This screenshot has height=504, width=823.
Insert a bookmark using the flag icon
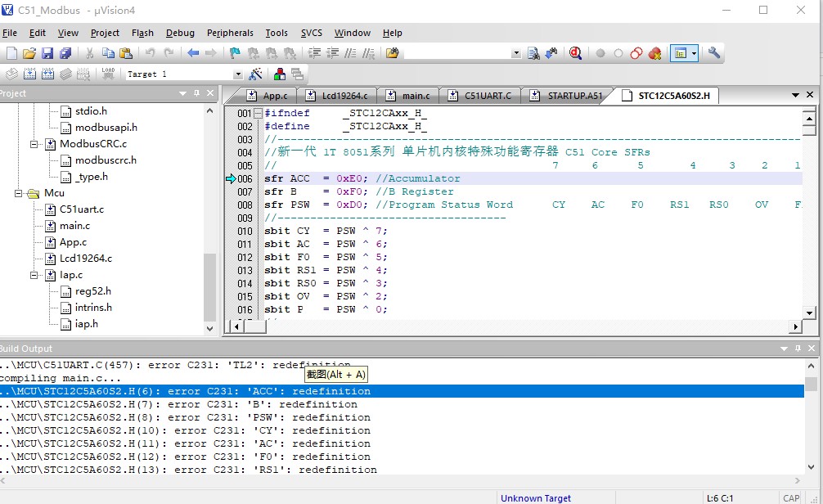pyautogui.click(x=235, y=53)
